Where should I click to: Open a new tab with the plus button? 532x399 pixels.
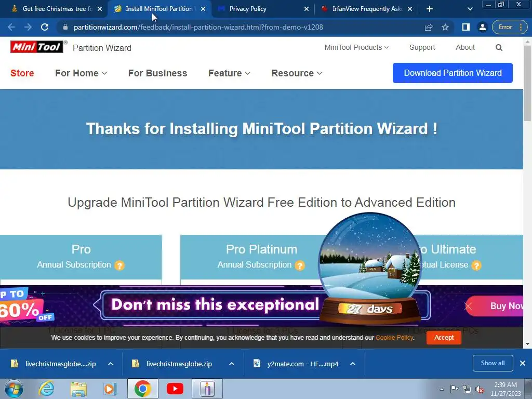pyautogui.click(x=430, y=9)
